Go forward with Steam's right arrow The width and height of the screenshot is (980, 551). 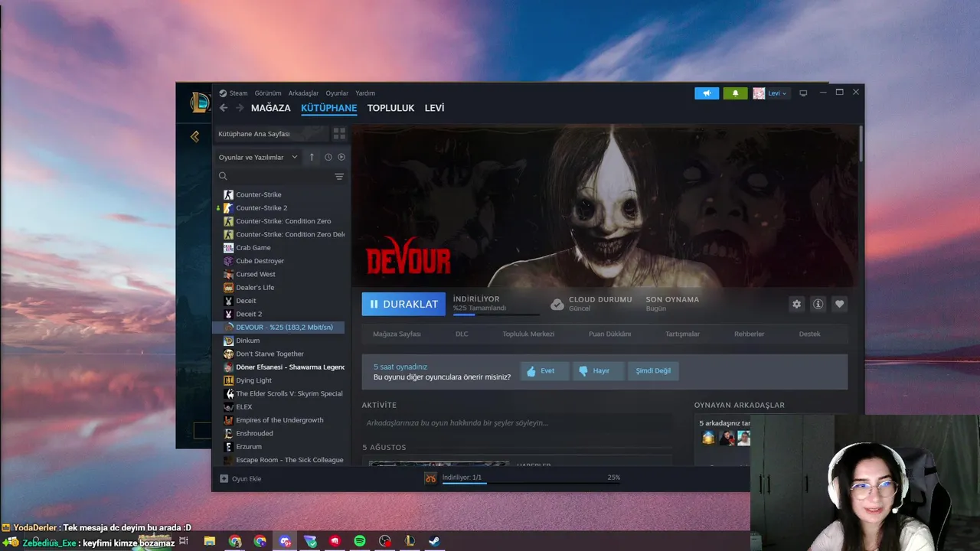point(240,108)
